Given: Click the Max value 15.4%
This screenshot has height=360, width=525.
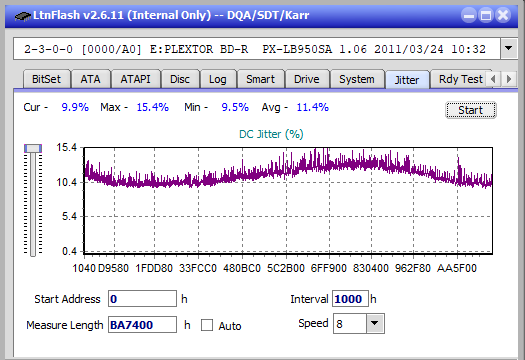Looking at the screenshot, I should pyautogui.click(x=153, y=107).
